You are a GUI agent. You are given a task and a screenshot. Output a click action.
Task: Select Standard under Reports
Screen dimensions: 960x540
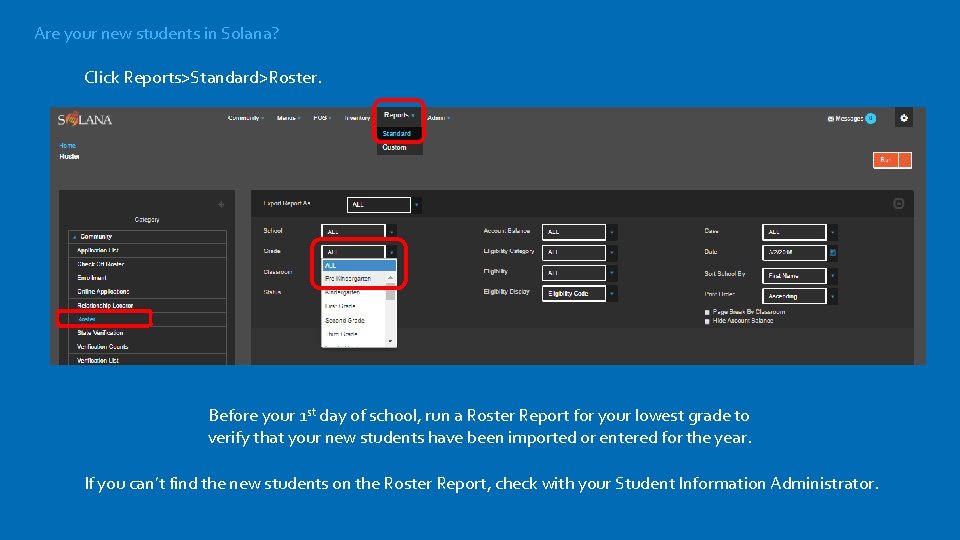pyautogui.click(x=399, y=133)
